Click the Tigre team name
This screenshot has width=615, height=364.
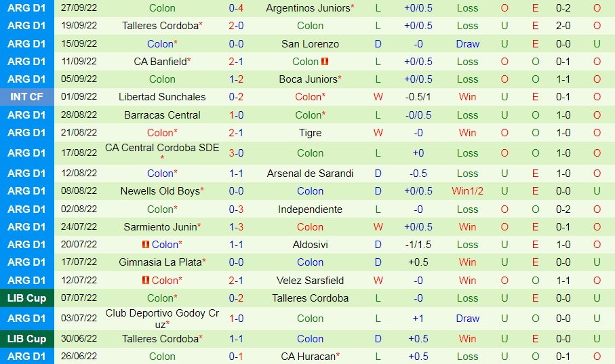click(310, 133)
